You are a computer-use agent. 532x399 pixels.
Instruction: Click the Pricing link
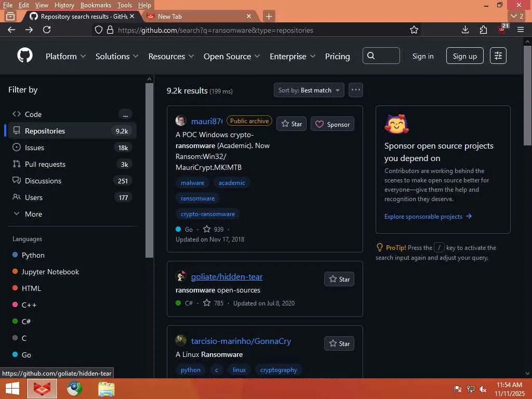(x=337, y=56)
